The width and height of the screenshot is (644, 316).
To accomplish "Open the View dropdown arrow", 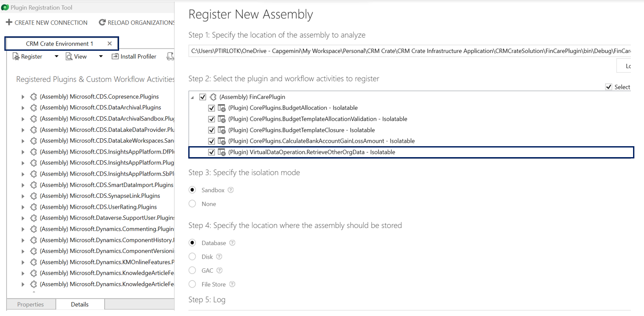I will tap(100, 56).
